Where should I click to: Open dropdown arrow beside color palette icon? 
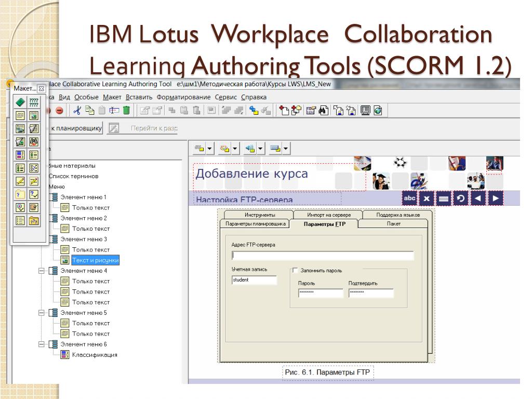point(235,148)
